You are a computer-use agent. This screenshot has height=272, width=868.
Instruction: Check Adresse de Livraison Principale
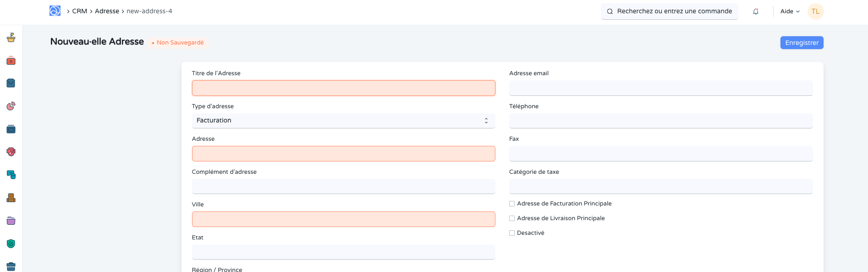512,218
